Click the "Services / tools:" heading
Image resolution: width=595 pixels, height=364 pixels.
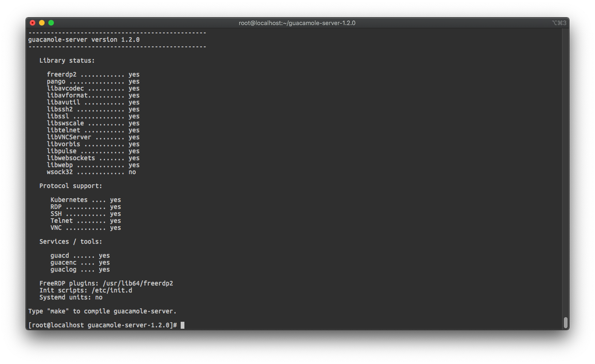point(71,241)
